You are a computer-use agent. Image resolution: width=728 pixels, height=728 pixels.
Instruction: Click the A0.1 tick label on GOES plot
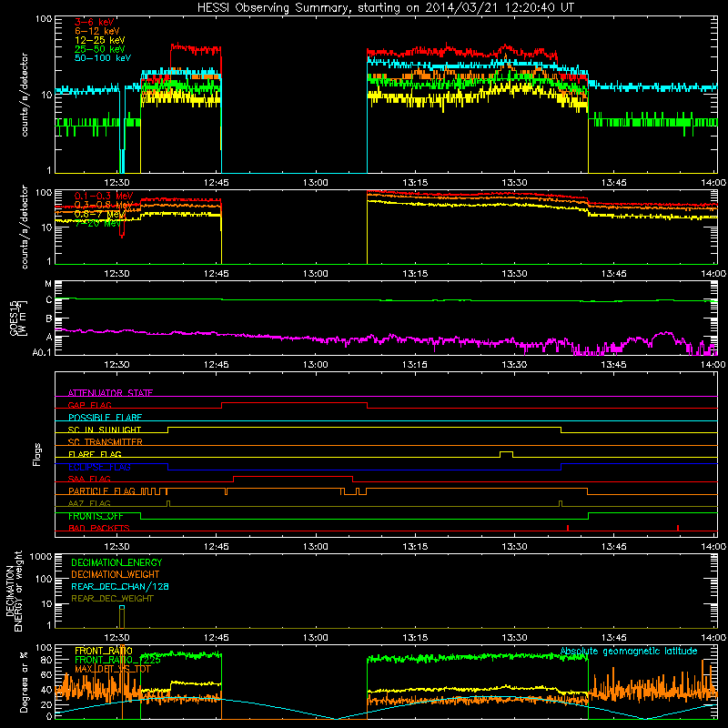click(x=42, y=353)
